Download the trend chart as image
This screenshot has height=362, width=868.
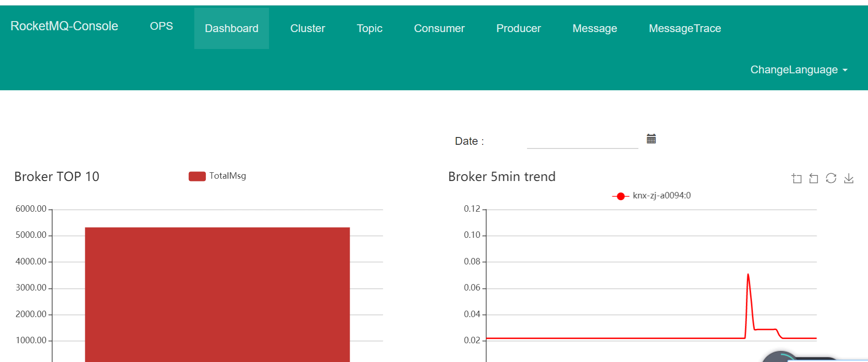click(x=849, y=178)
